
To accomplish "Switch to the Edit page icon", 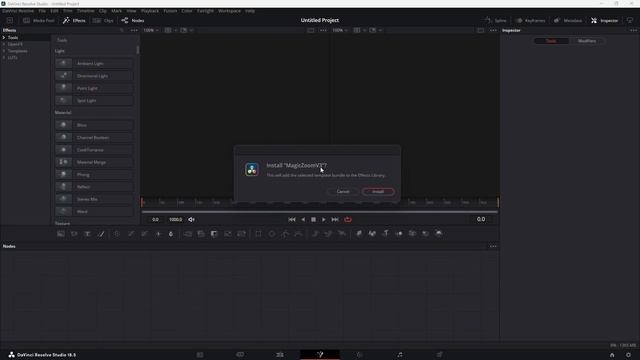I will click(280, 355).
